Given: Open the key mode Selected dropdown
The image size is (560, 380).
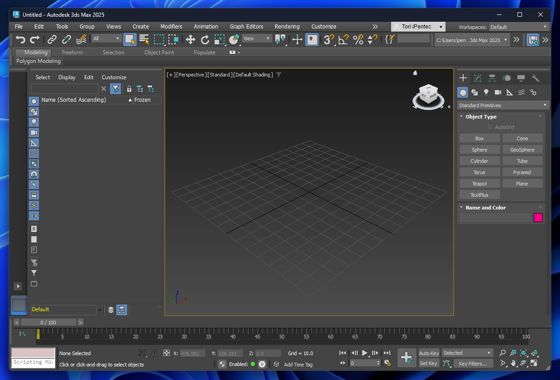Looking at the screenshot, I should click(x=467, y=353).
